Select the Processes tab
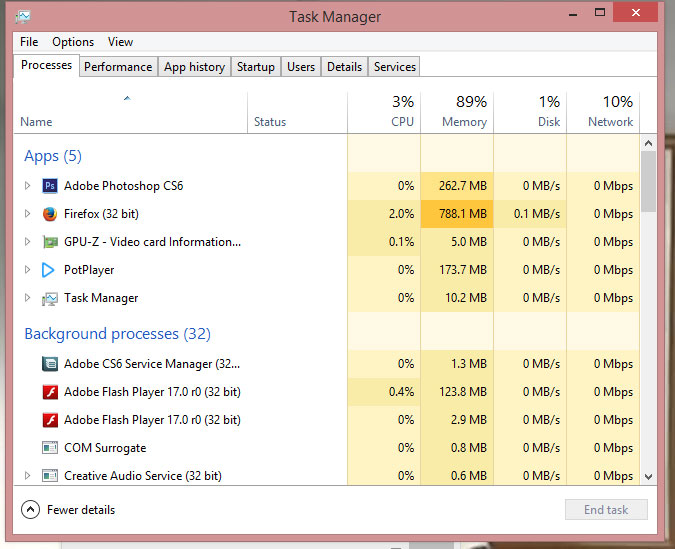The width and height of the screenshot is (675, 549). (x=46, y=65)
